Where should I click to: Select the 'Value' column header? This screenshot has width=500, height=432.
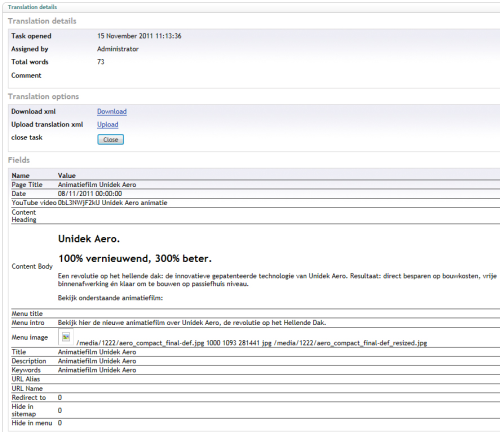pos(67,176)
